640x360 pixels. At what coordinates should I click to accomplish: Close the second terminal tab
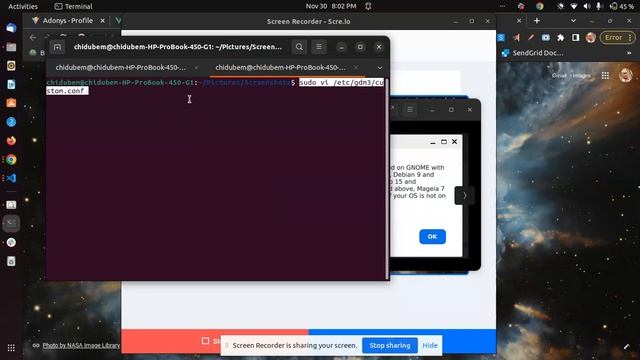[x=356, y=67]
